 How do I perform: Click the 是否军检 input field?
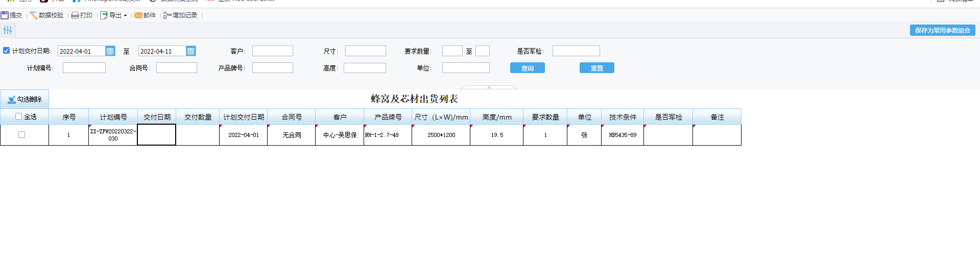(576, 51)
